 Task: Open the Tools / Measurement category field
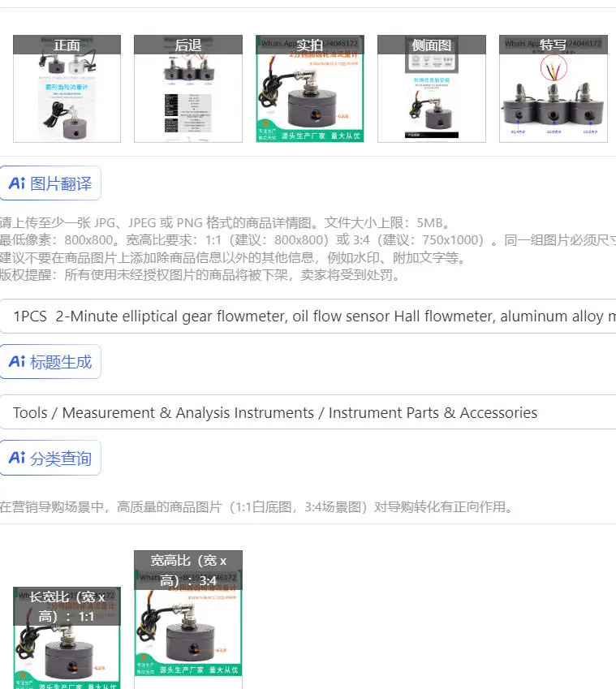point(308,412)
